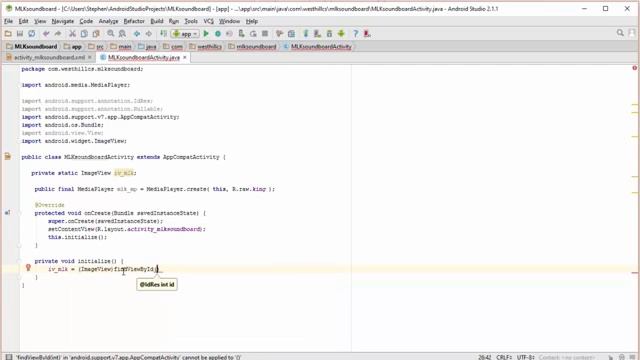
Task: Click the Find magnifier icon
Action: click(x=111, y=34)
